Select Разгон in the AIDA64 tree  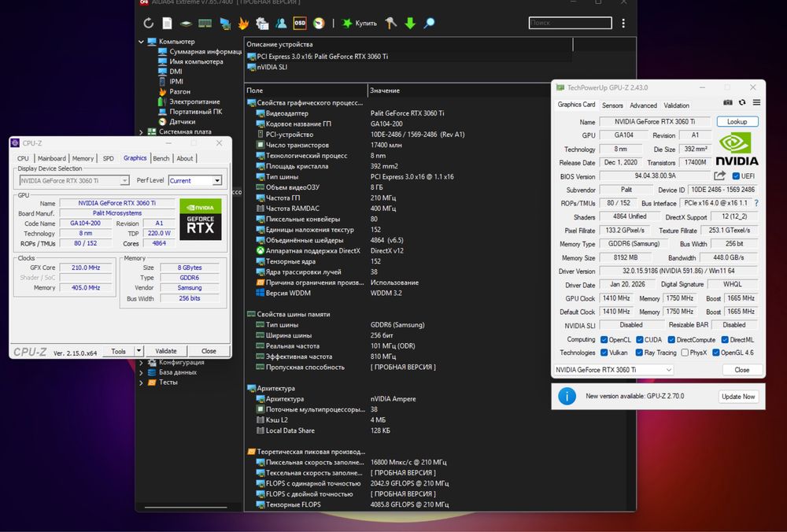(x=179, y=91)
